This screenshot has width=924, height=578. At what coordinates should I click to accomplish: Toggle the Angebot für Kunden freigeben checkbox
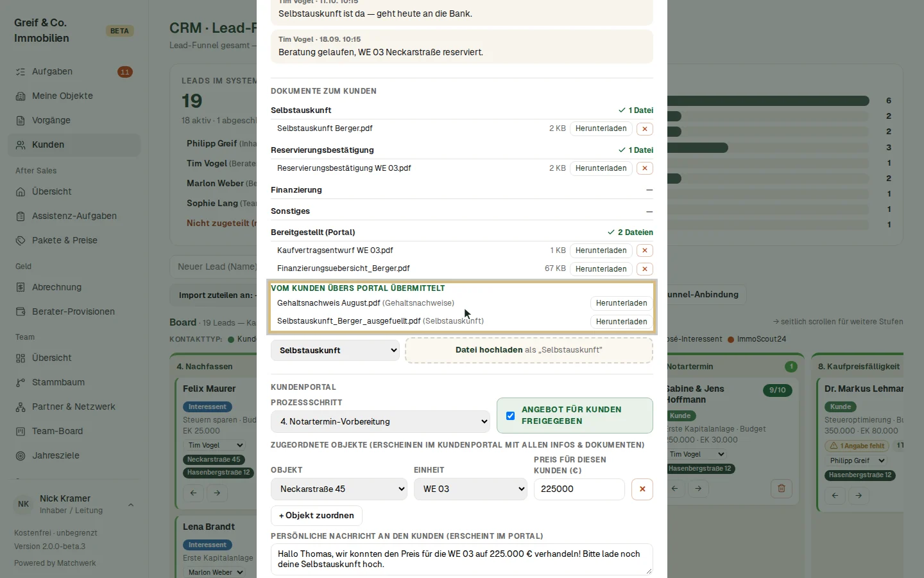pos(511,416)
